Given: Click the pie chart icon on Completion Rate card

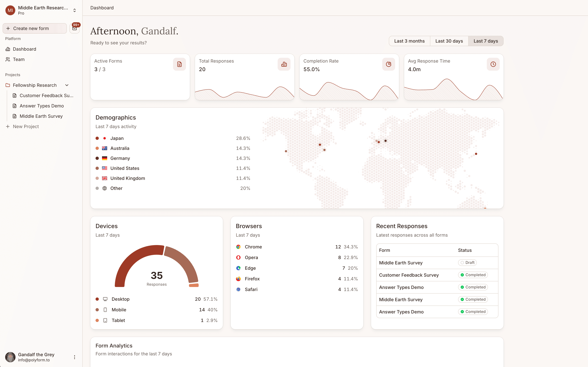Looking at the screenshot, I should [x=388, y=64].
